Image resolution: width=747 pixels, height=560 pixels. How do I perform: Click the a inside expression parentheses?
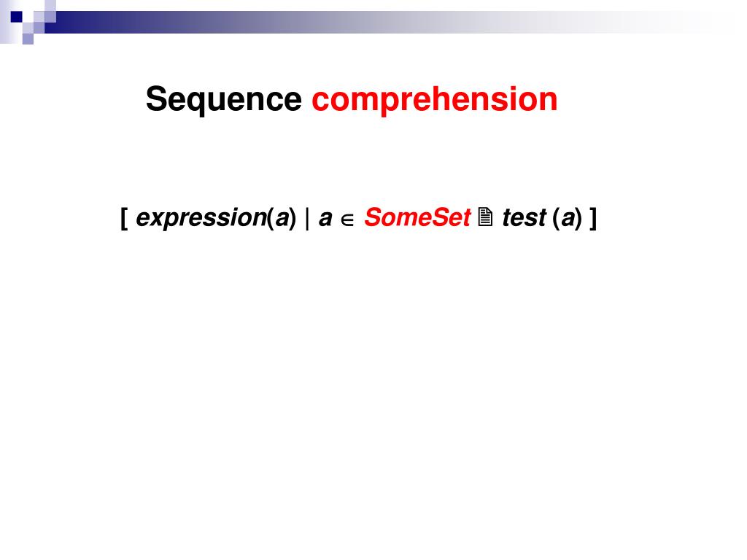click(x=282, y=219)
